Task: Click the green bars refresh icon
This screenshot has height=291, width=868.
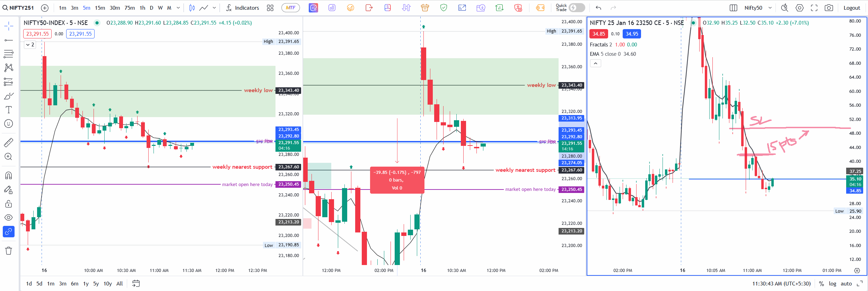Action: (x=499, y=8)
